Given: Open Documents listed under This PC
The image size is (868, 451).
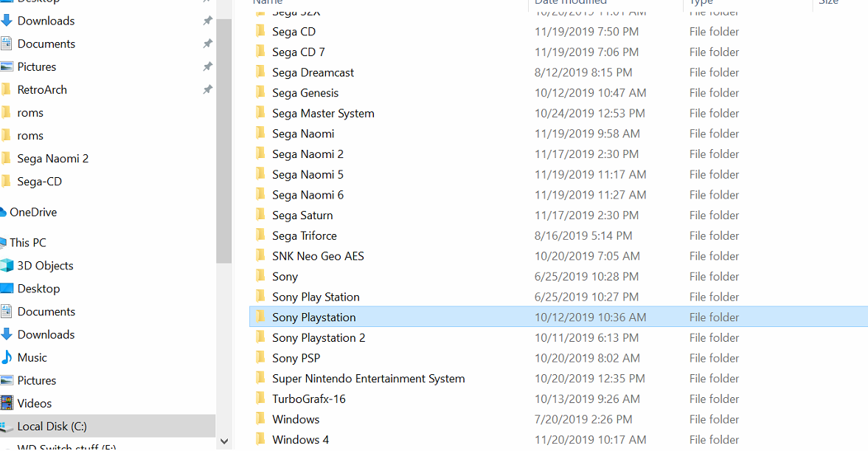Looking at the screenshot, I should coord(46,311).
